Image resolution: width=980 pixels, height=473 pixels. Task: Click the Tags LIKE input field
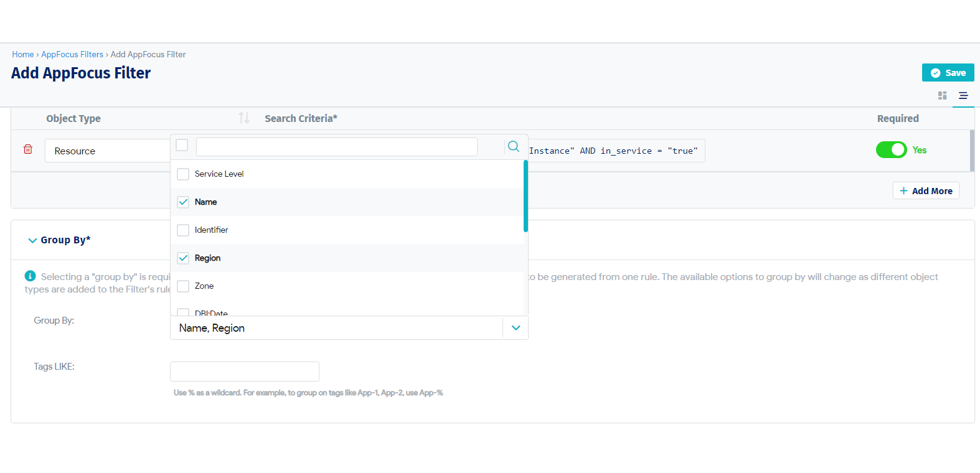(244, 372)
